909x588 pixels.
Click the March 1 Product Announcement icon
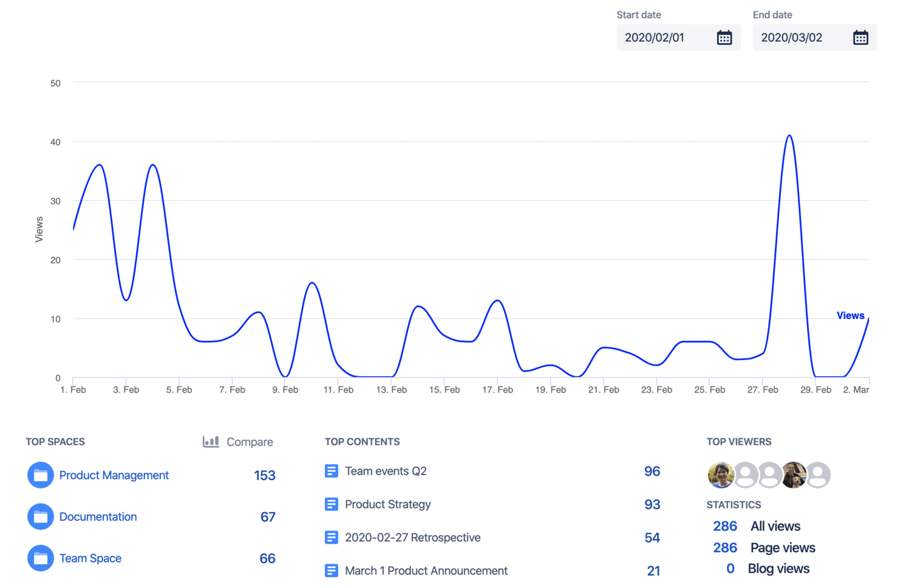331,570
